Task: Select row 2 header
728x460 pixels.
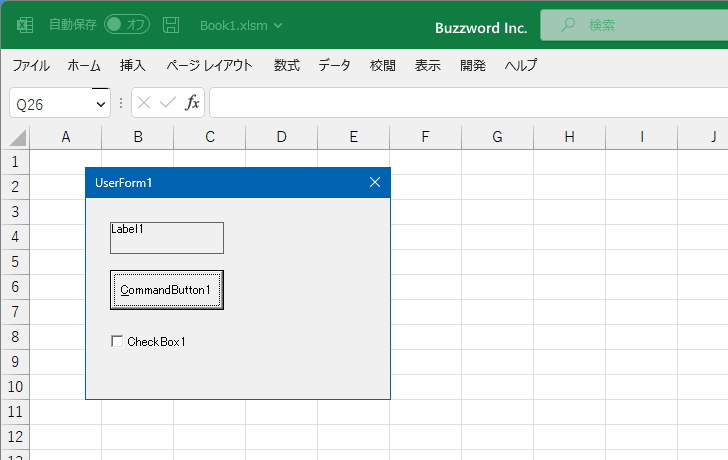Action: (x=15, y=187)
